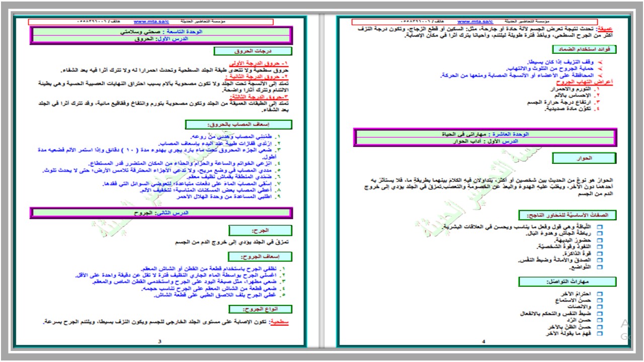Viewport: 644px width, 362px height.
Task: Tick the box beside "حسن الظن بالآخر"
Action: click(599, 327)
